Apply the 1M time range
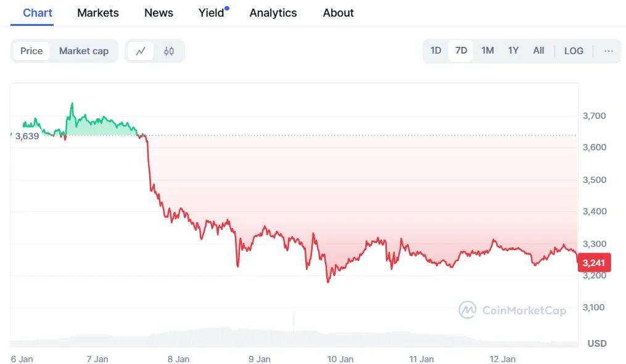Viewport: 626px width, 364px height. pyautogui.click(x=487, y=51)
